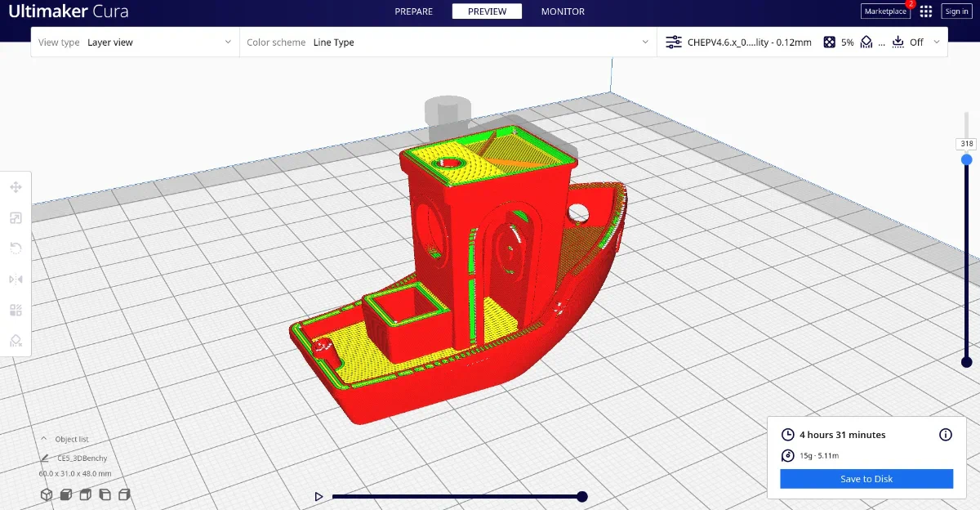This screenshot has width=980, height=510.
Task: Select the CE5_3DBenchy object name
Action: click(x=82, y=459)
